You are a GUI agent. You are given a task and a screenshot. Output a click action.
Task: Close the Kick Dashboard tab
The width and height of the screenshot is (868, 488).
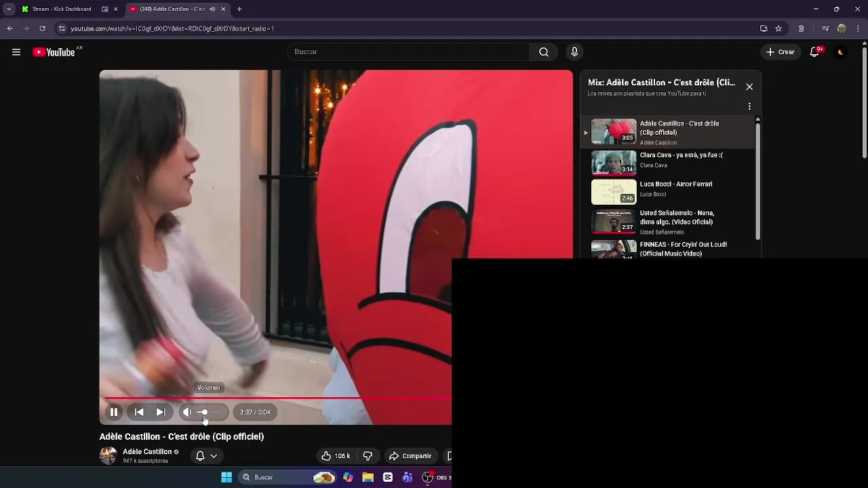pos(116,9)
